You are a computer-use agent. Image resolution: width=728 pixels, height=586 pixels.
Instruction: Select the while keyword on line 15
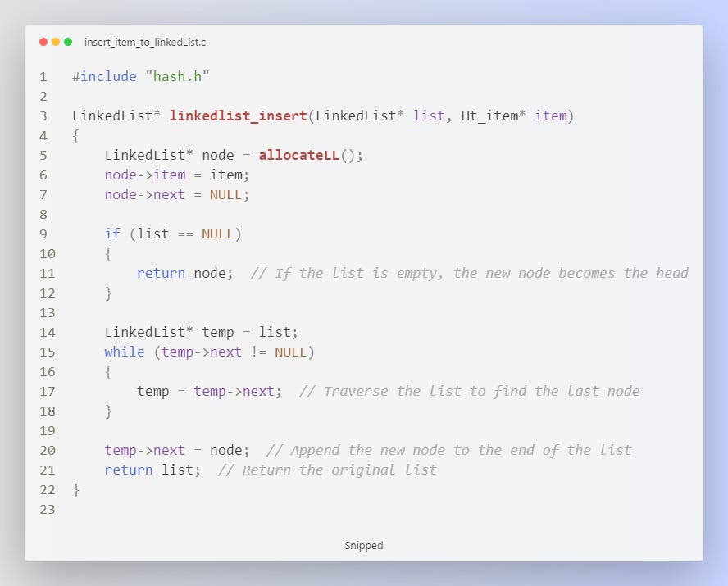[x=125, y=352]
